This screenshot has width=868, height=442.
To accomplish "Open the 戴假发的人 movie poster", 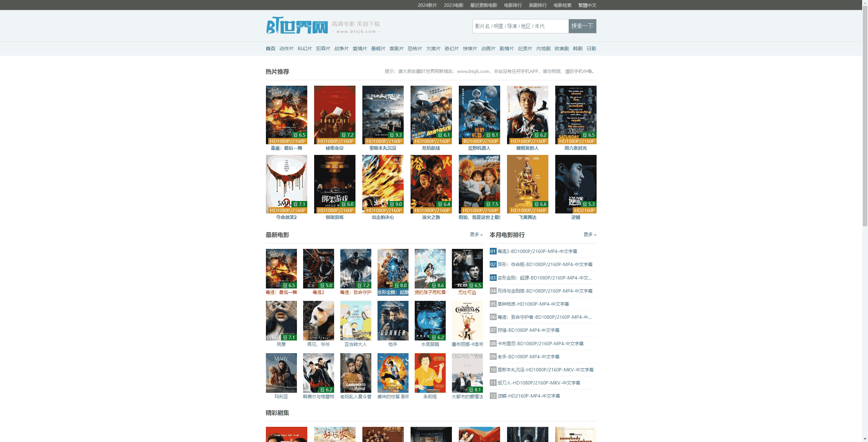I will [527, 115].
